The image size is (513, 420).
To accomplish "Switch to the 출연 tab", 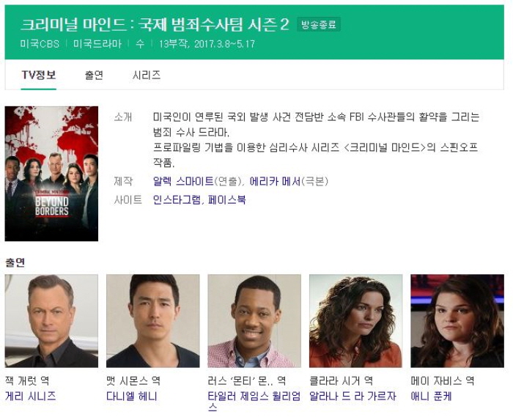I will pos(94,75).
